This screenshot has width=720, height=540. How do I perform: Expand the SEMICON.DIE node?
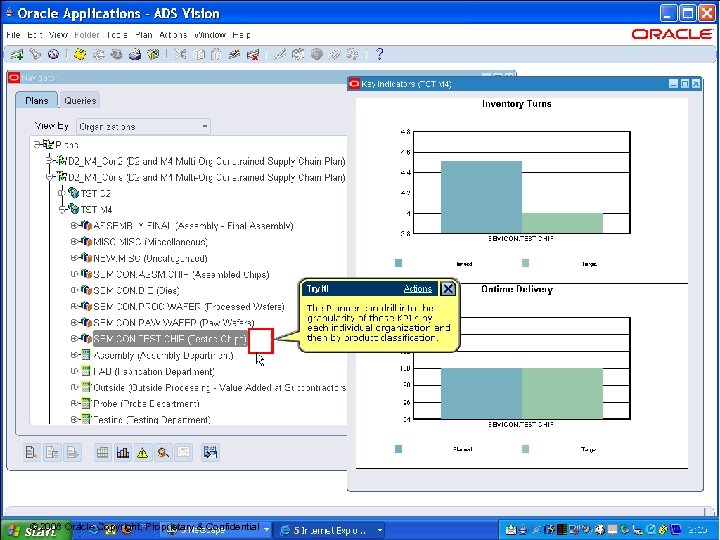point(73,290)
